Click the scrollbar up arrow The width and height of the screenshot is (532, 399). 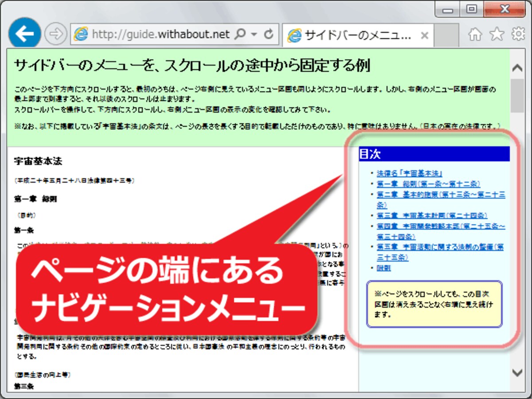point(517,68)
